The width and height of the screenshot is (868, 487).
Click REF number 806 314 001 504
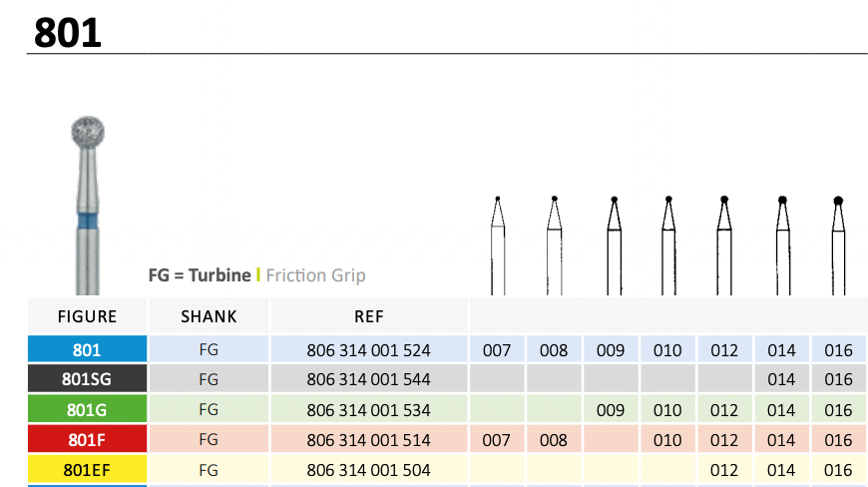(368, 470)
